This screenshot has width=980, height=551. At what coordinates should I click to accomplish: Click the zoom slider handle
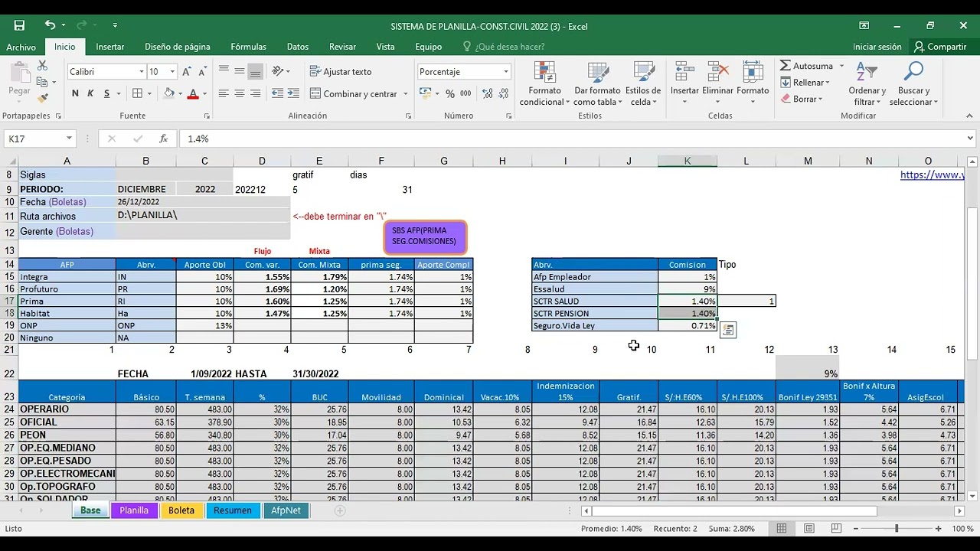click(897, 529)
